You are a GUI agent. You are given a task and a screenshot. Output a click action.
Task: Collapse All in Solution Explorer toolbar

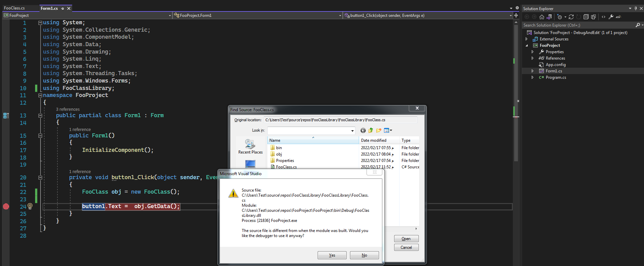tap(586, 17)
